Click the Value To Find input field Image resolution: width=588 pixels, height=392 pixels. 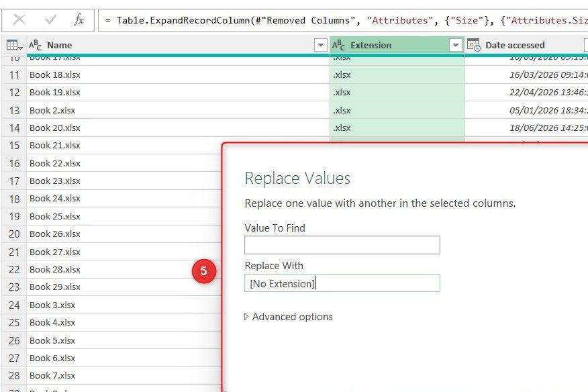342,245
